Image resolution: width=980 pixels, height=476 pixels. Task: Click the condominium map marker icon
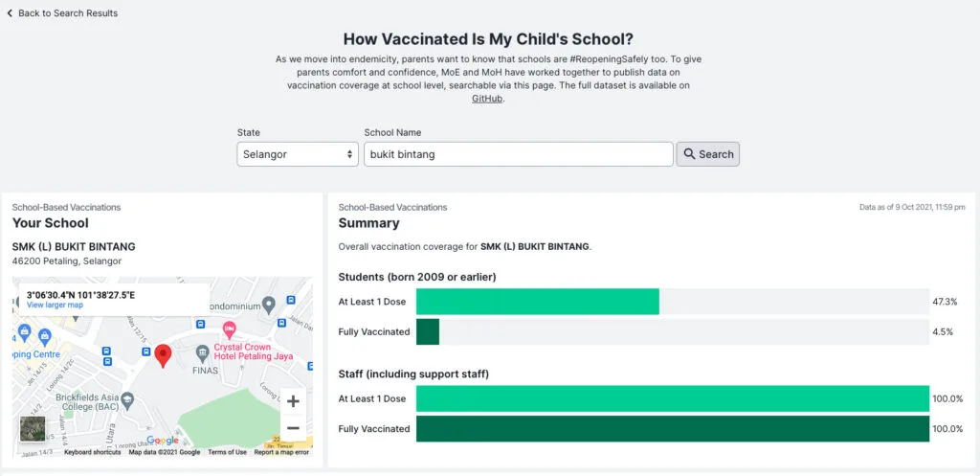click(x=269, y=305)
